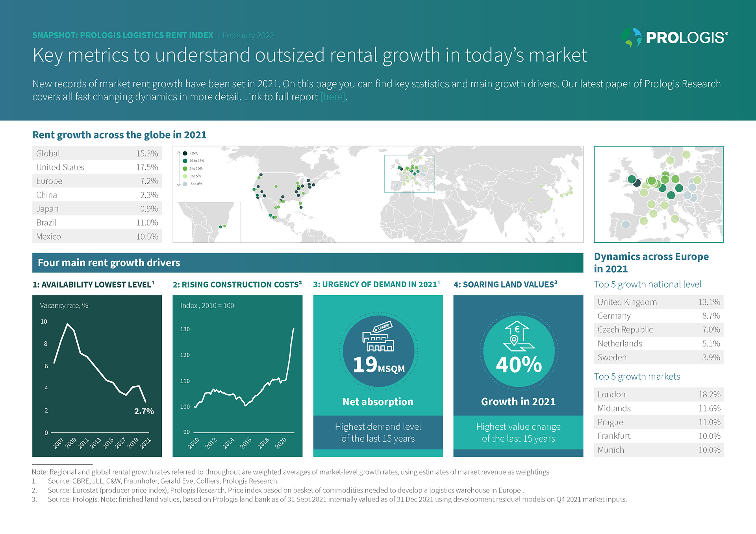Click the 2.7% vacancy rate label
This screenshot has width=756, height=534.
[x=144, y=411]
